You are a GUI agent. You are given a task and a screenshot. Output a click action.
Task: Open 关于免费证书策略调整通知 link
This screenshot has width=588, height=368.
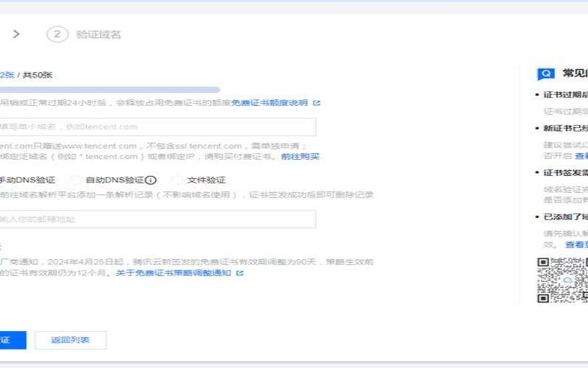[x=173, y=273]
